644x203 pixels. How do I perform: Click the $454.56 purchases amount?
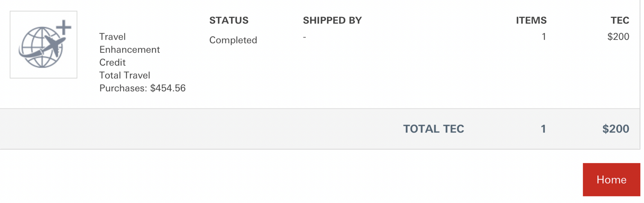click(168, 88)
